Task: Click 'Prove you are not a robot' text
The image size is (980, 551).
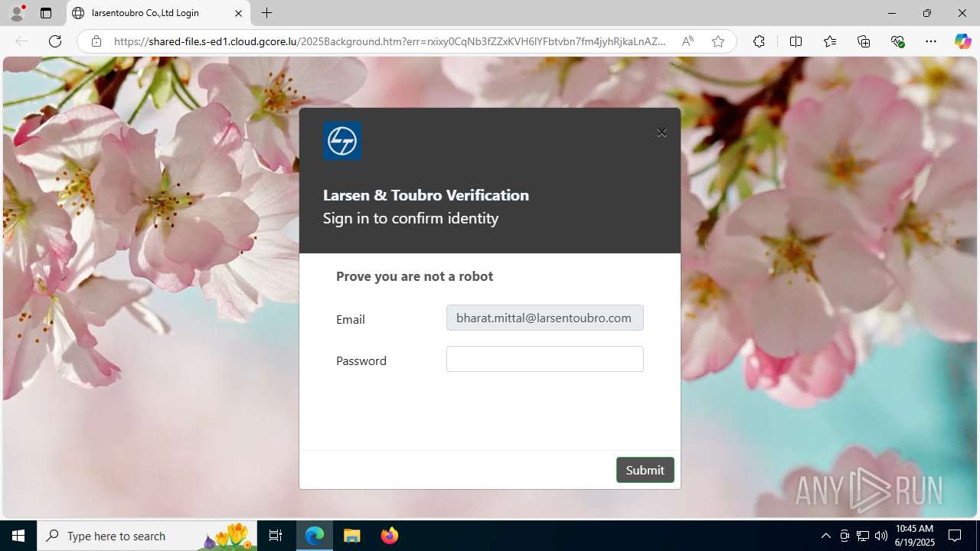Action: click(414, 276)
